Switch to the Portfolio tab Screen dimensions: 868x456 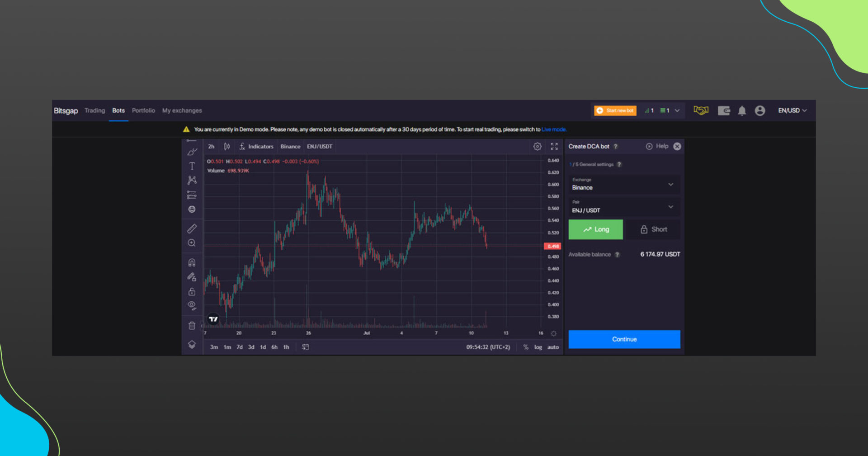coord(143,110)
